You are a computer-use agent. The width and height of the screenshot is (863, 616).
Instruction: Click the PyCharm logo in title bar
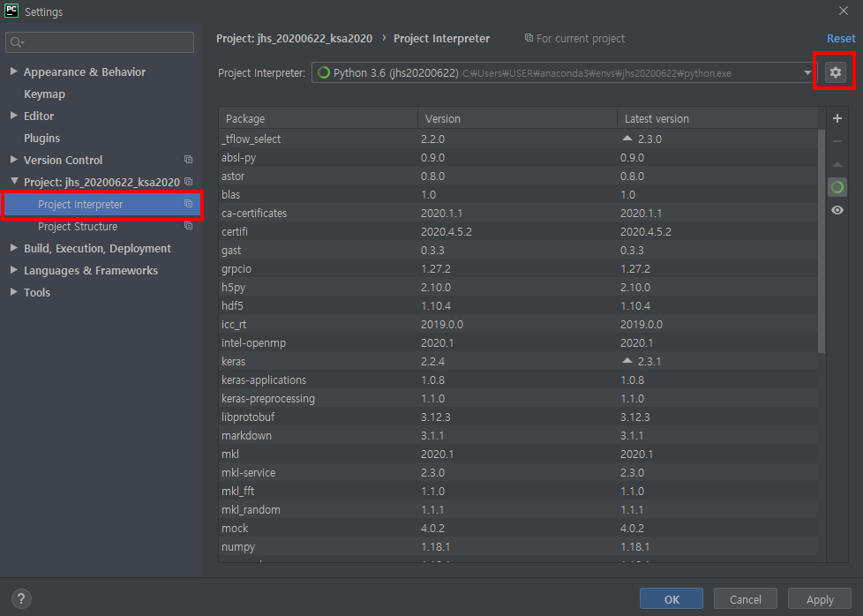click(11, 11)
